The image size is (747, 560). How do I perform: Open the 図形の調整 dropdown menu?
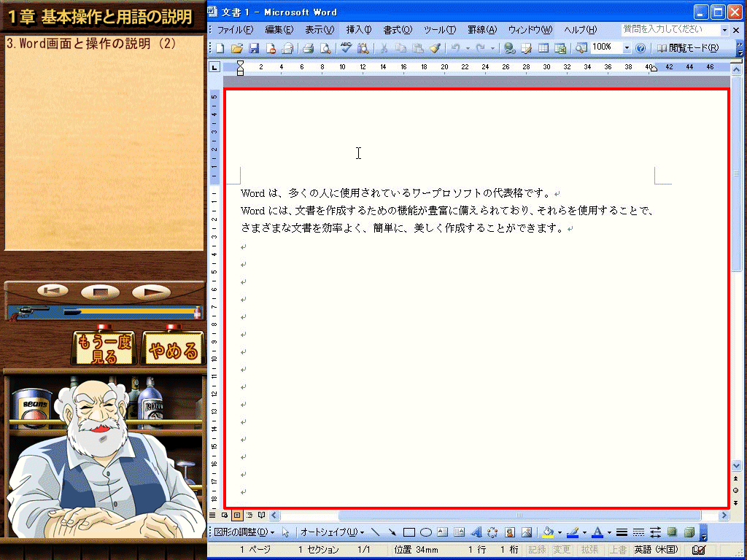point(244,532)
